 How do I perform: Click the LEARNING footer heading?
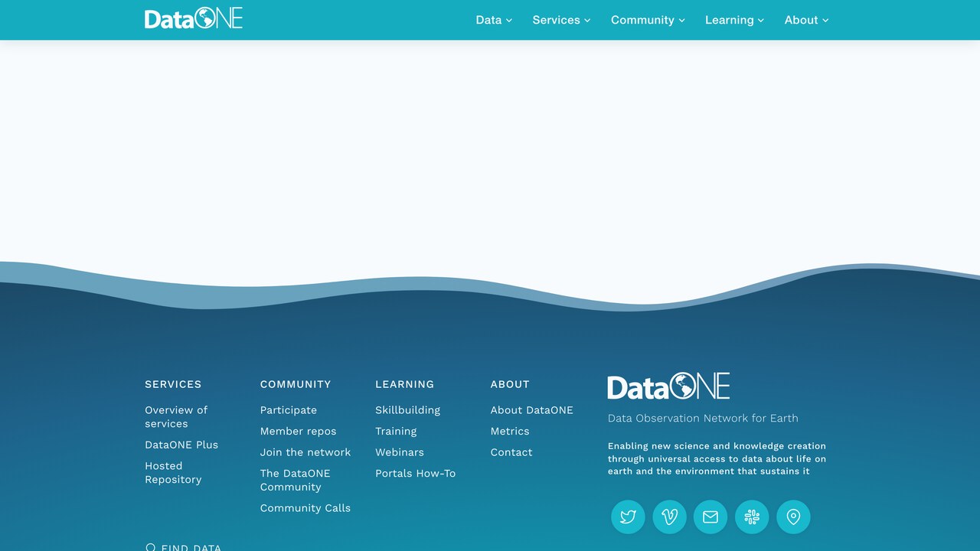pos(404,384)
